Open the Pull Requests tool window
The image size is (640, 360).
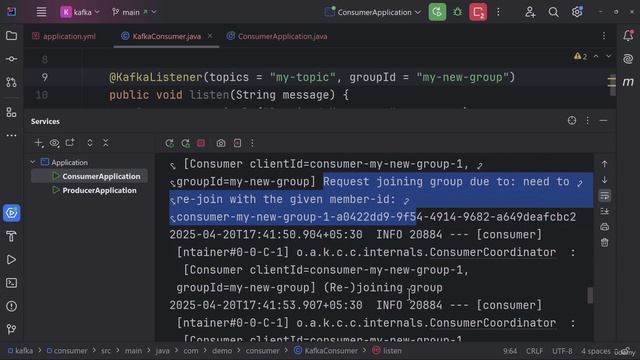[11, 82]
